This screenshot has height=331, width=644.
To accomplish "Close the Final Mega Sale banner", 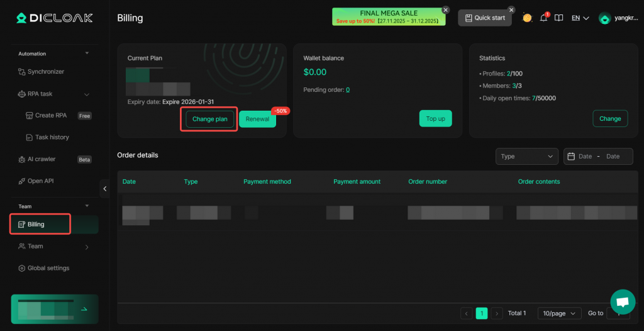I will [x=445, y=10].
